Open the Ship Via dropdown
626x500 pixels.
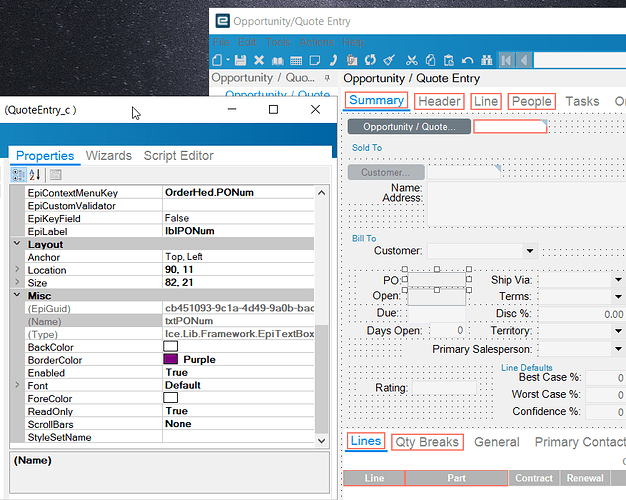pyautogui.click(x=618, y=280)
